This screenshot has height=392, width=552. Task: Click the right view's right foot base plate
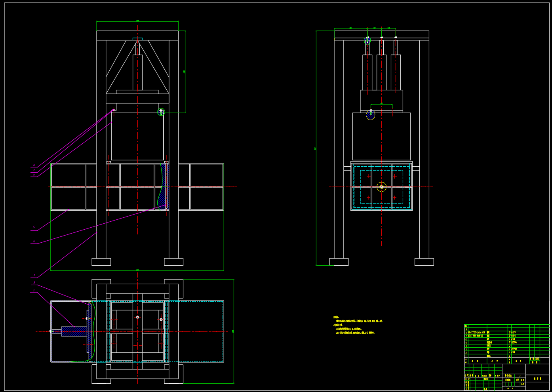point(424,262)
